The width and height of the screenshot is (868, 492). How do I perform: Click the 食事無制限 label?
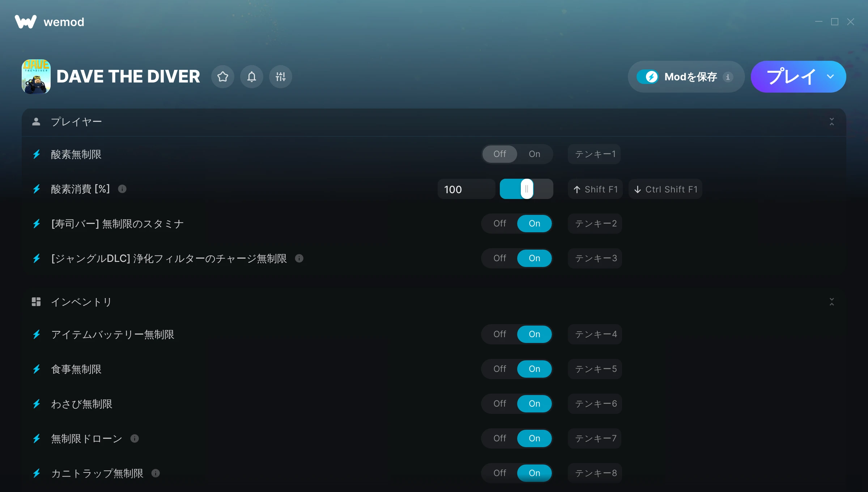tap(76, 369)
